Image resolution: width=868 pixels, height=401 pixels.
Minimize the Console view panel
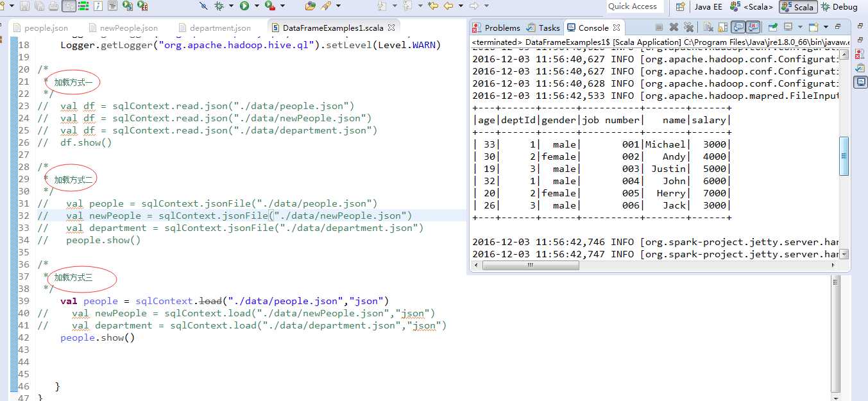838,27
